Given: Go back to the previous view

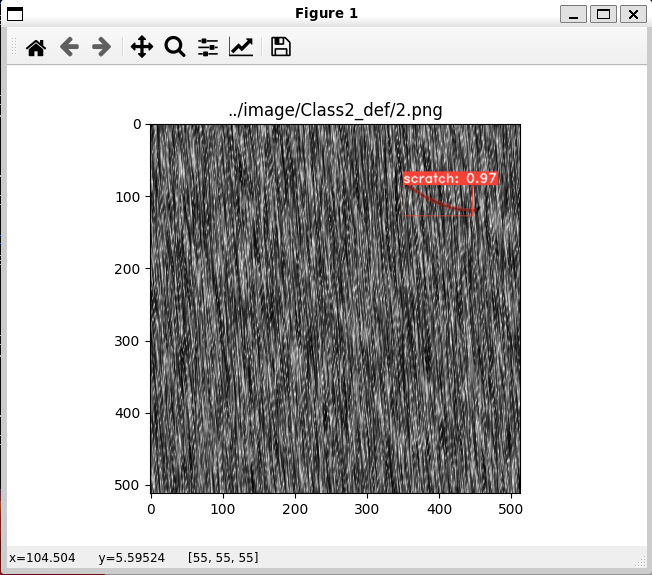Looking at the screenshot, I should point(69,47).
